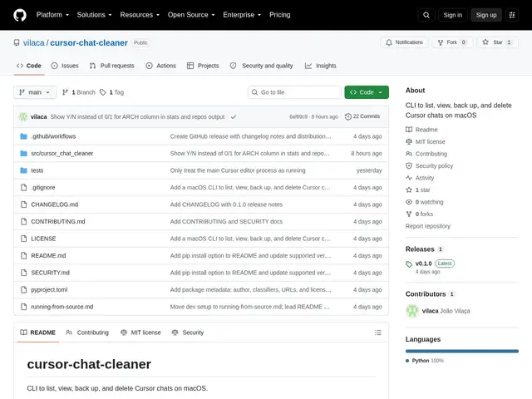The height and width of the screenshot is (399, 532).
Task: Click the Go to file field
Action: click(x=294, y=92)
